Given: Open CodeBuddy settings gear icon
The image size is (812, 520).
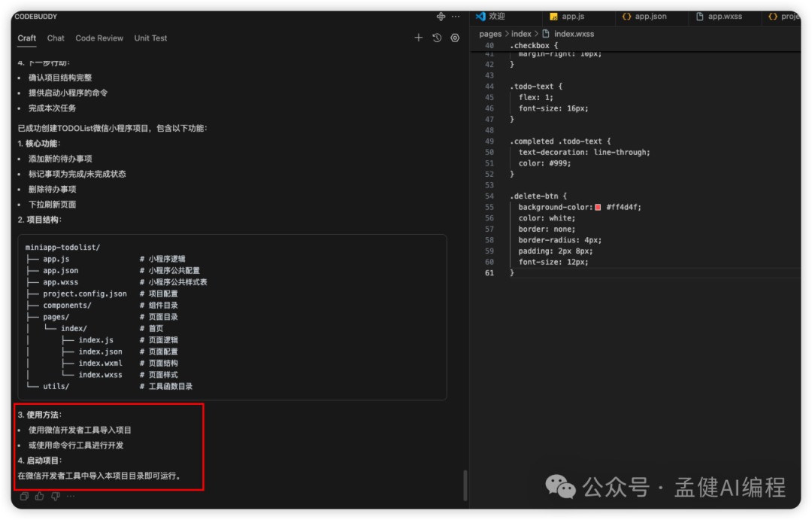Looking at the screenshot, I should pyautogui.click(x=455, y=38).
